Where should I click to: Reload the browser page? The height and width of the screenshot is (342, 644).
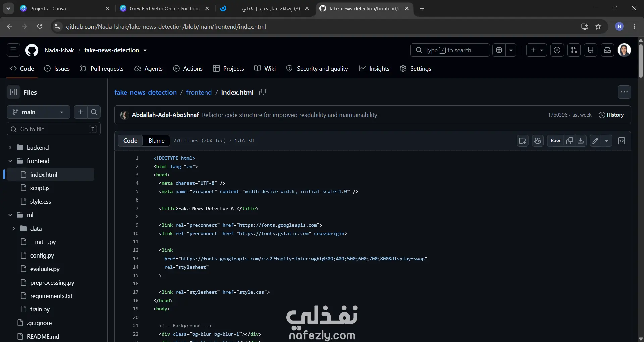click(x=40, y=26)
